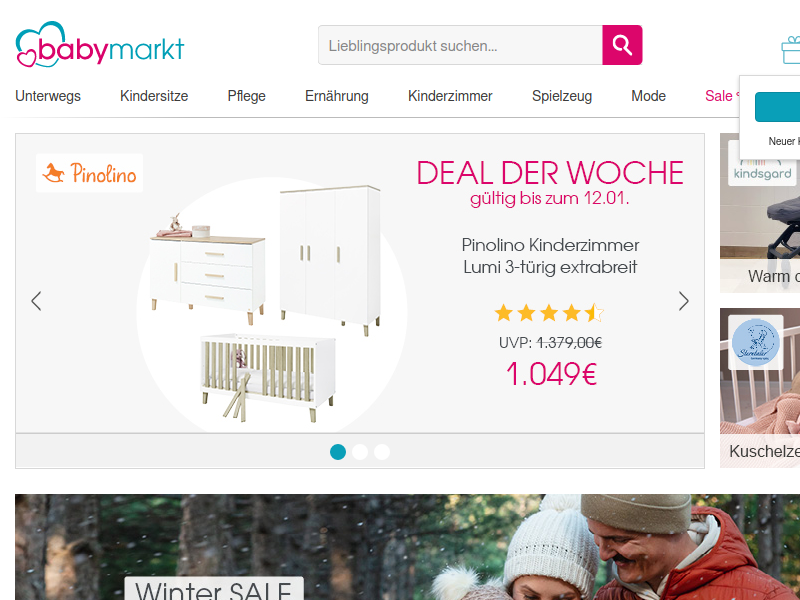Click the Pinolino rocking horse brand logo
The height and width of the screenshot is (600, 800).
(89, 173)
